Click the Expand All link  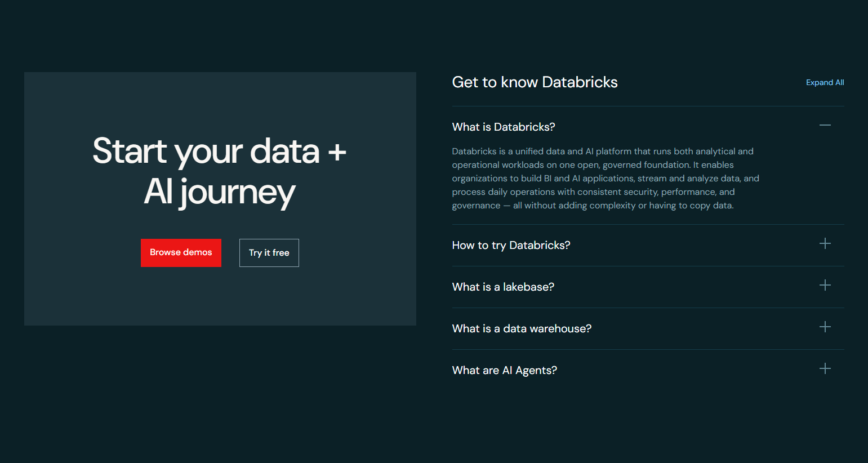click(825, 82)
